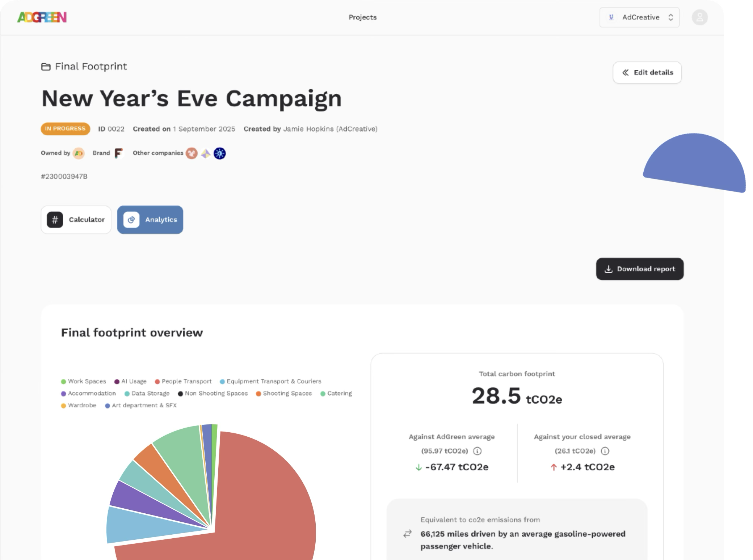This screenshot has height=560, width=753.
Task: Switch to the Analytics tab
Action: (x=150, y=220)
